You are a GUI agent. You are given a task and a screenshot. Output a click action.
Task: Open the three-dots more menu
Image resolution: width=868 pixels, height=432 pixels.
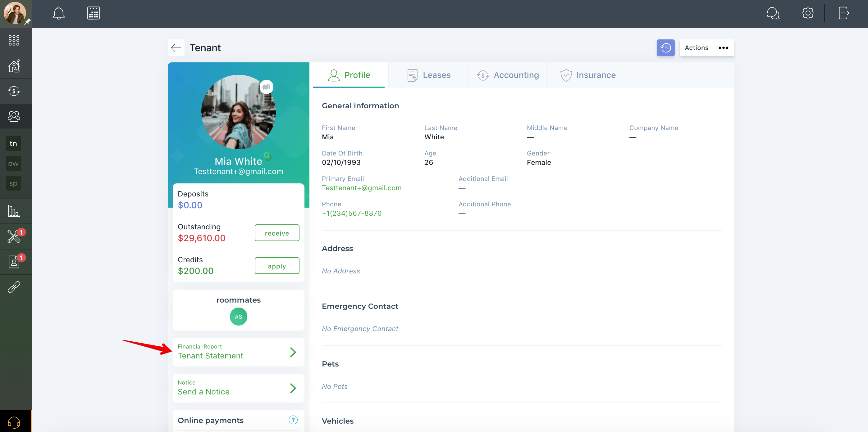click(724, 48)
